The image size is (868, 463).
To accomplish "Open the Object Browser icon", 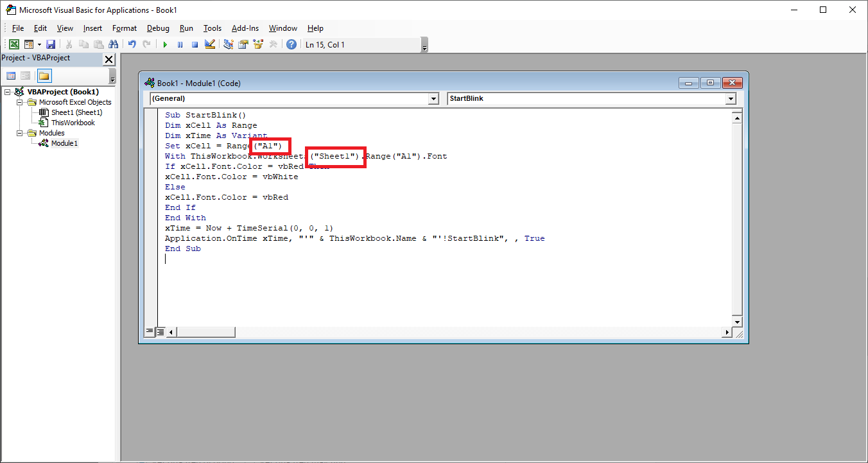I will click(258, 44).
